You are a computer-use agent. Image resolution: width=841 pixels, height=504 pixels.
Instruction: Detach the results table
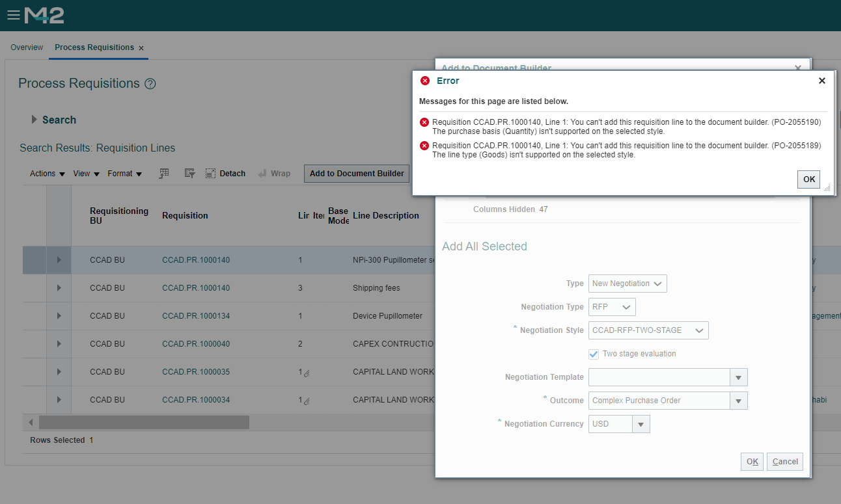[x=225, y=173]
